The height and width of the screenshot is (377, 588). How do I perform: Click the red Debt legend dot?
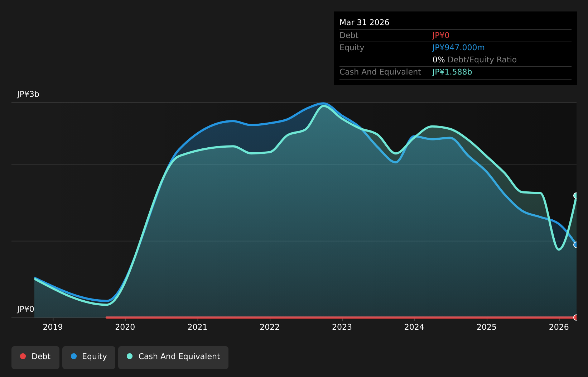pyautogui.click(x=23, y=356)
